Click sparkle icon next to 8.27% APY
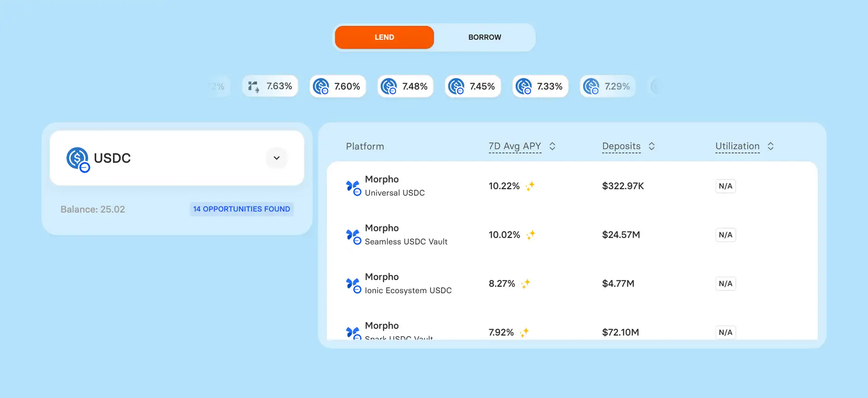 click(x=525, y=284)
